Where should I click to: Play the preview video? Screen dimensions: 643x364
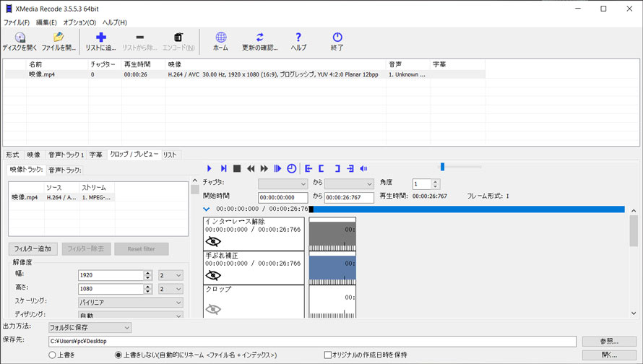pyautogui.click(x=210, y=168)
